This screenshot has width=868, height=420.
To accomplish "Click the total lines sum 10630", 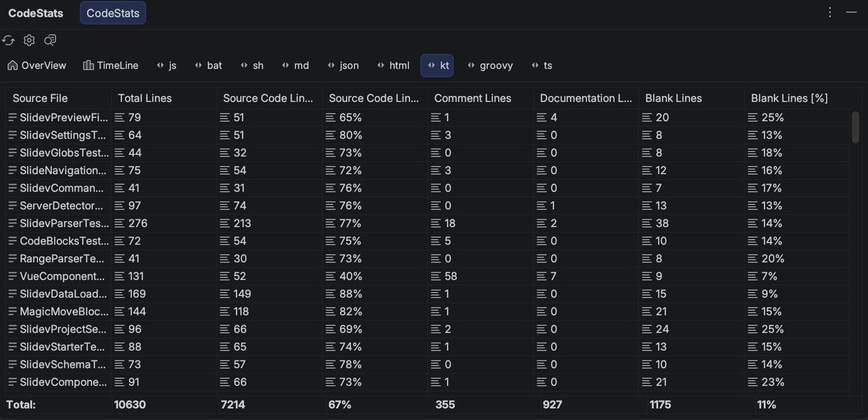I will coord(130,405).
